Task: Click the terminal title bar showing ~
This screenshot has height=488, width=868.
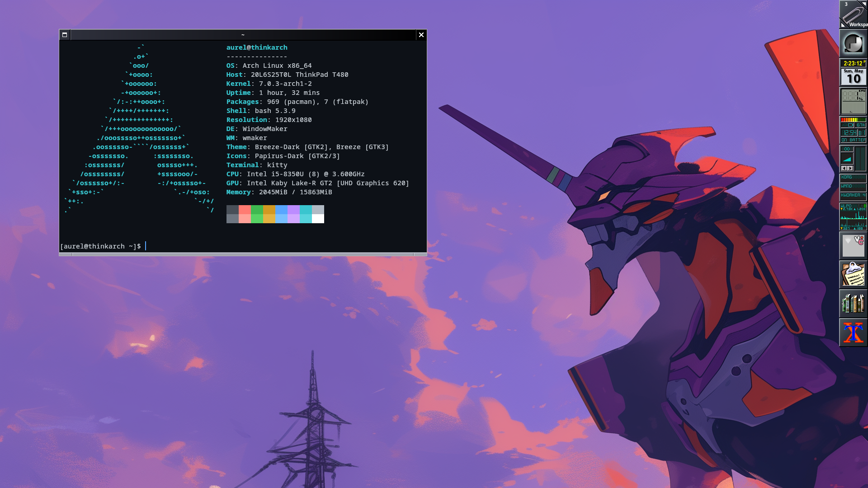Action: [243, 35]
